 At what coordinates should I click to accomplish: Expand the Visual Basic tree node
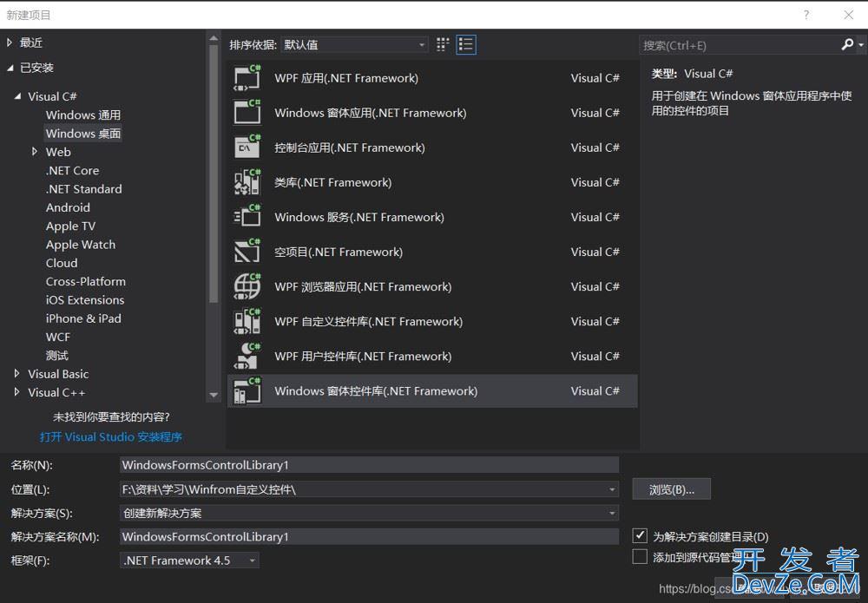coord(17,373)
